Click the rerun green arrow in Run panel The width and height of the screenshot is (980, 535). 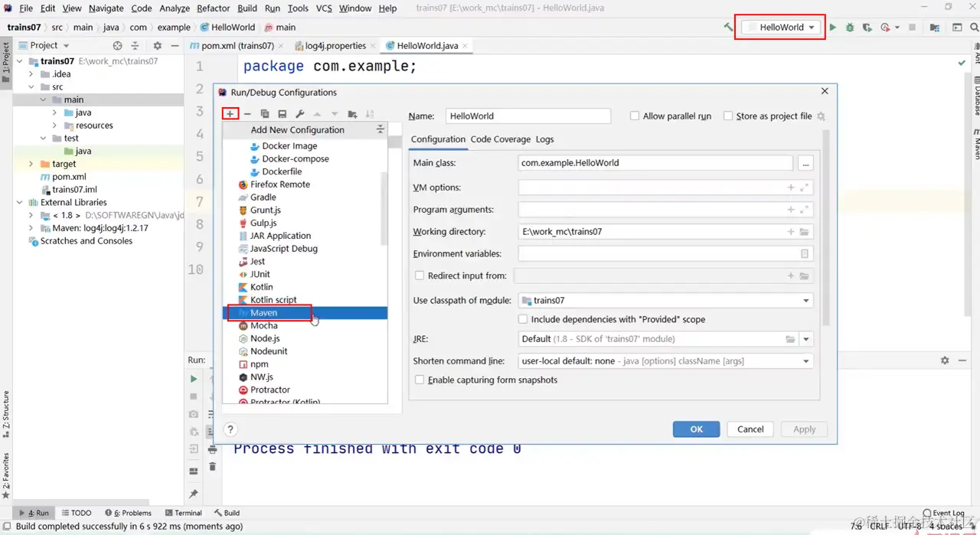point(194,379)
